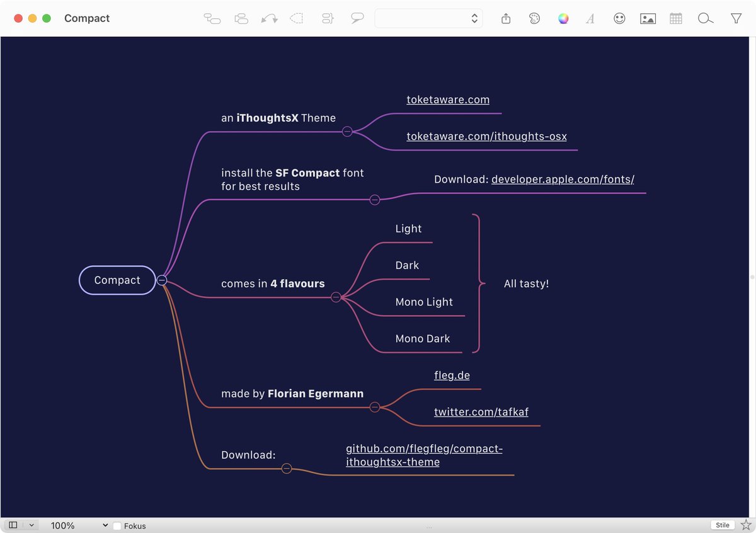756x533 pixels.
Task: Open developer.apple.com/fonts/ link
Action: coord(563,179)
